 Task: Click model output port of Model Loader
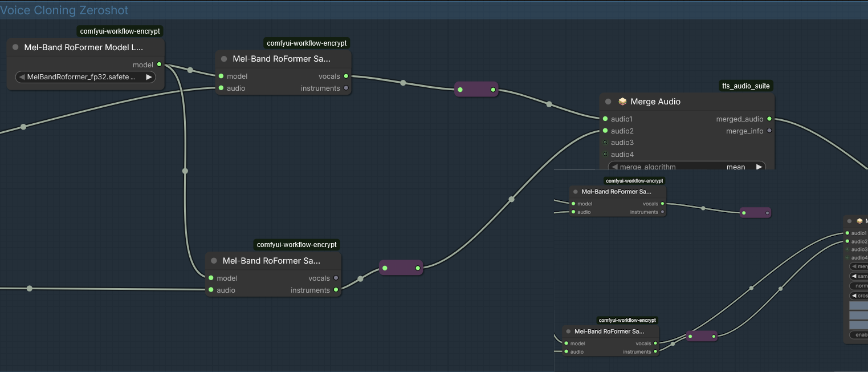(159, 64)
